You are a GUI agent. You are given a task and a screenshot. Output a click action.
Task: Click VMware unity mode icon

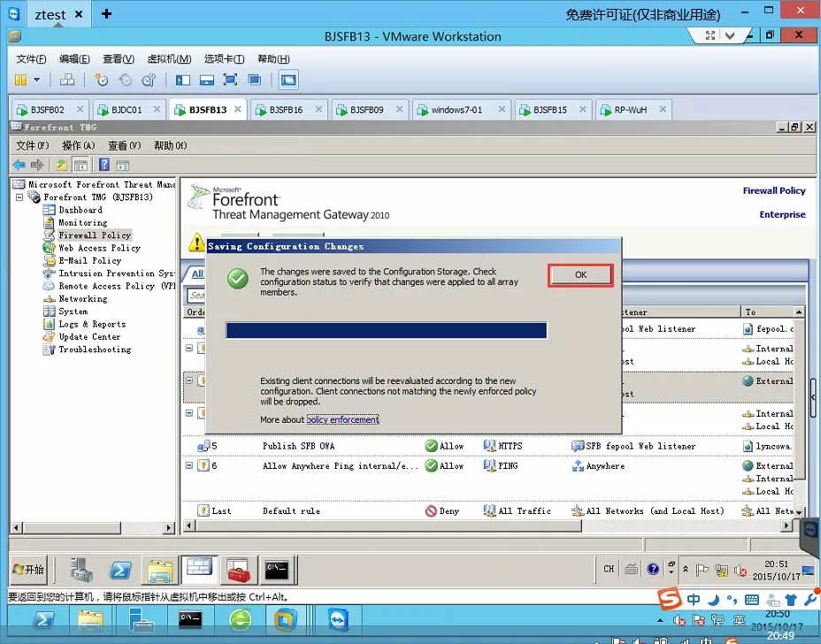click(255, 80)
